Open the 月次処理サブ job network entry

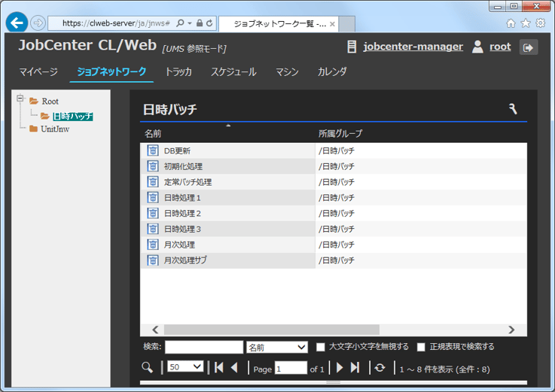185,260
